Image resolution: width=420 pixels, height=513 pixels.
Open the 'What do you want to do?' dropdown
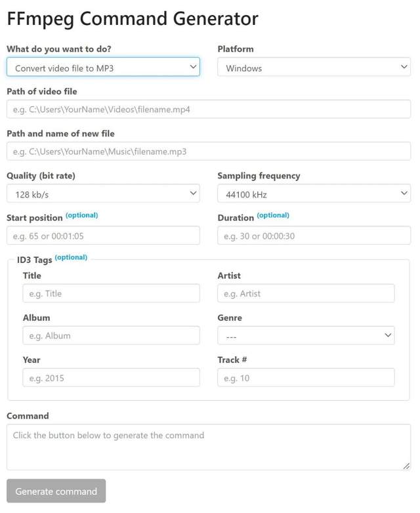[103, 67]
